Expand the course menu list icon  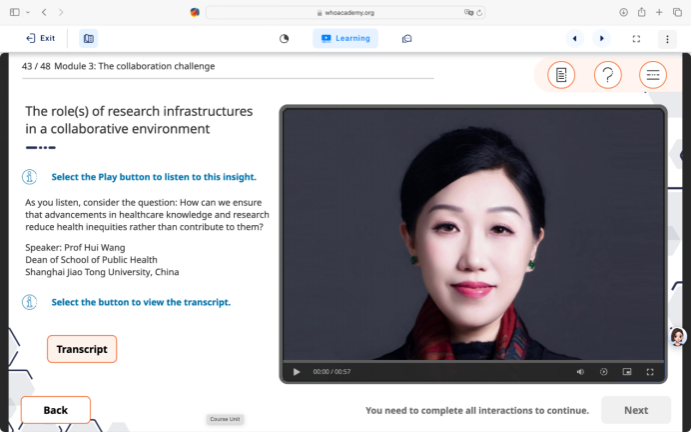point(652,75)
